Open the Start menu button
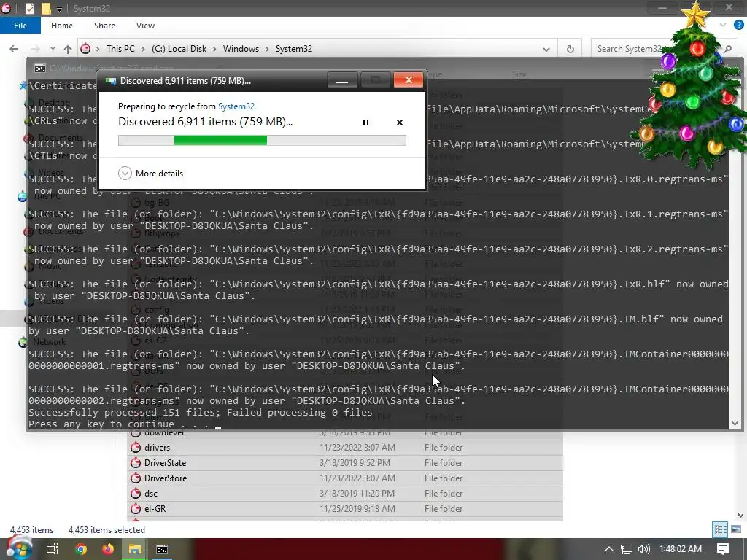747x560 pixels. (x=18, y=549)
